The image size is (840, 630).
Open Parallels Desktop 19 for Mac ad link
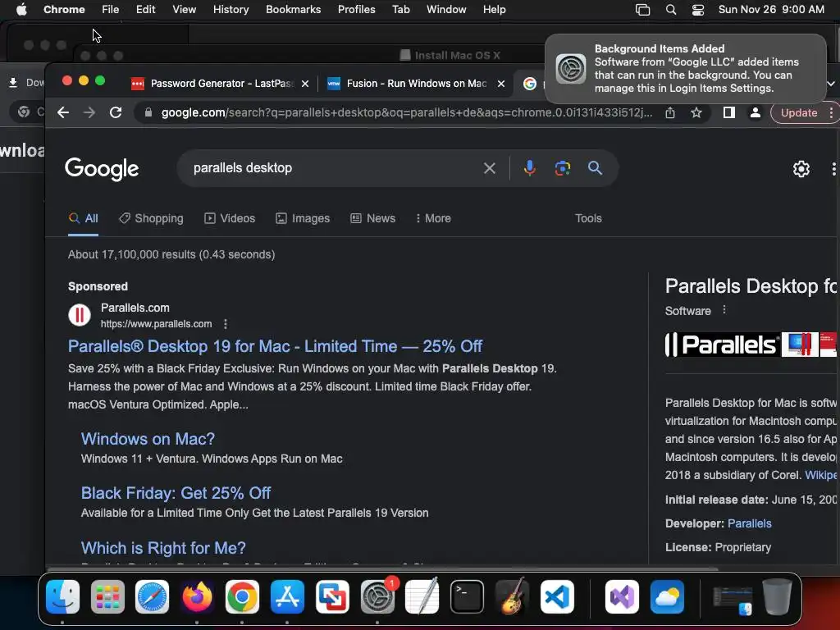(275, 347)
